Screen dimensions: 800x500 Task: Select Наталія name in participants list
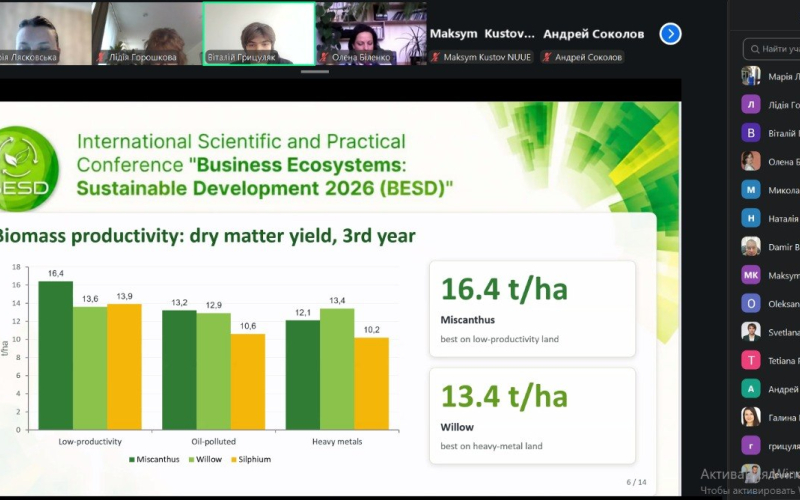point(784,219)
